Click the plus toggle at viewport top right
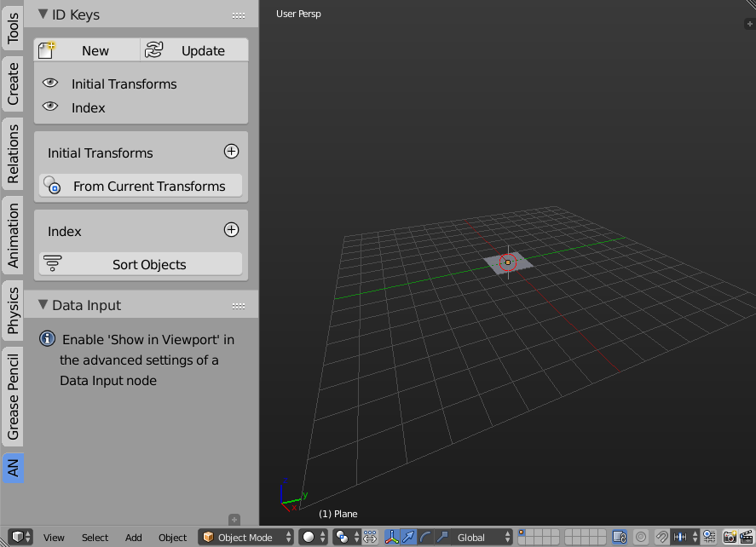The height and width of the screenshot is (547, 756). 750,24
